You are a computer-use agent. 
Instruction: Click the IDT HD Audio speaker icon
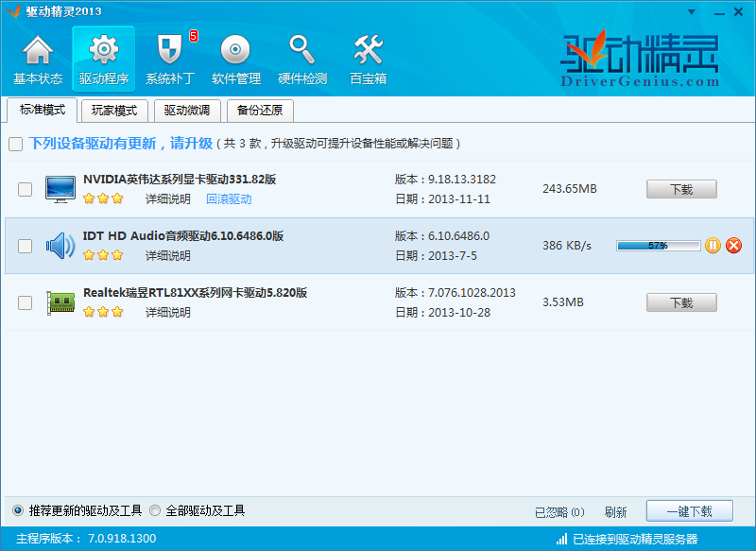60,246
